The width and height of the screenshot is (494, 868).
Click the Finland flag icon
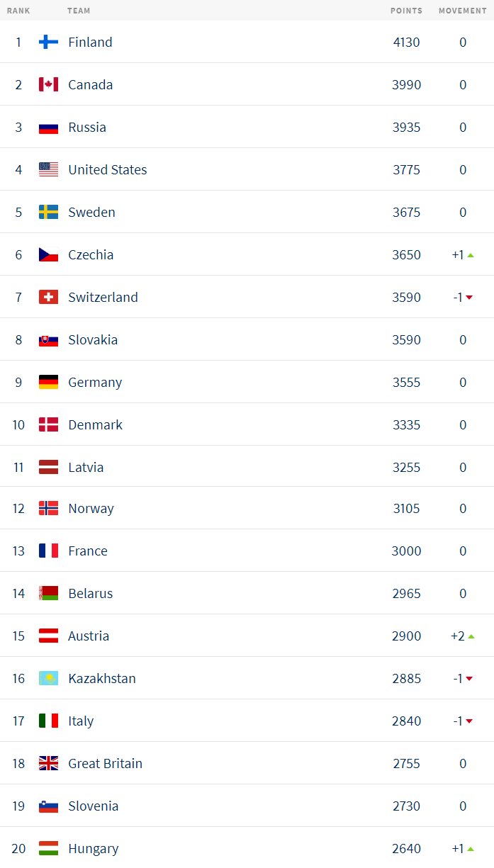click(x=48, y=42)
